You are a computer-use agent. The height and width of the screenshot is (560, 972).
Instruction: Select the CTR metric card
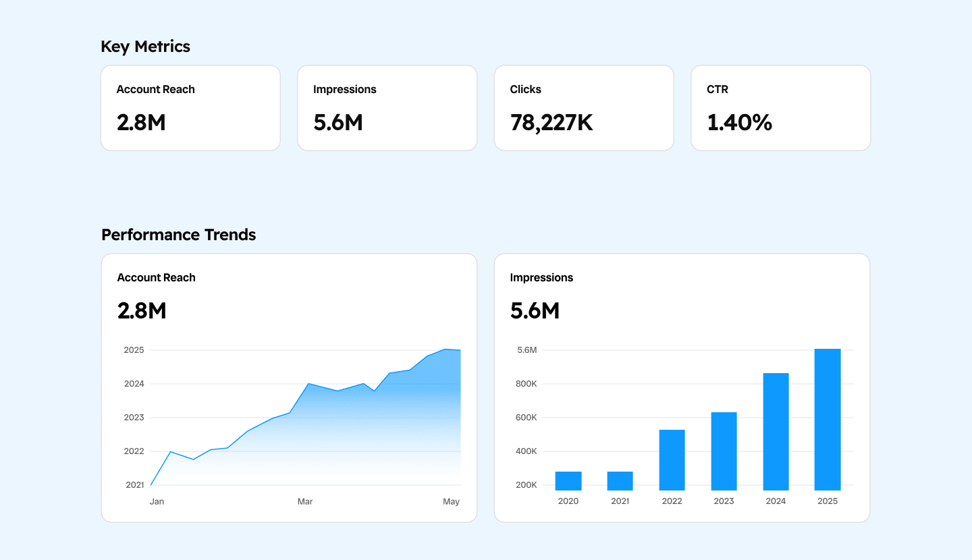780,108
